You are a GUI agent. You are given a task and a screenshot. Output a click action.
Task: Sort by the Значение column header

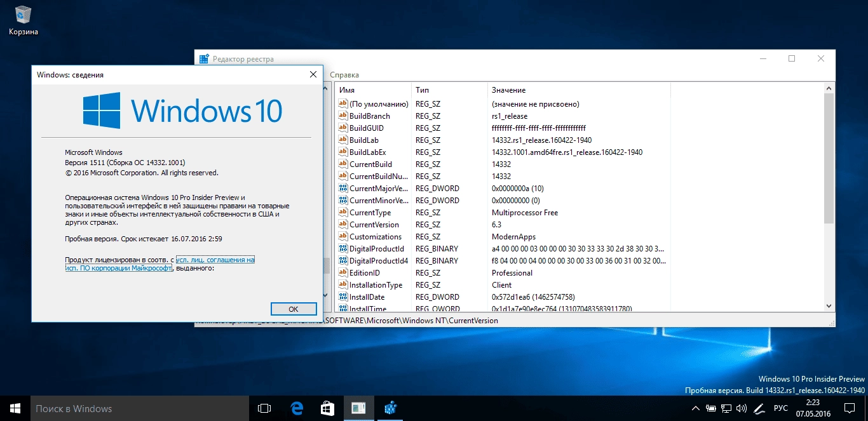pos(579,90)
